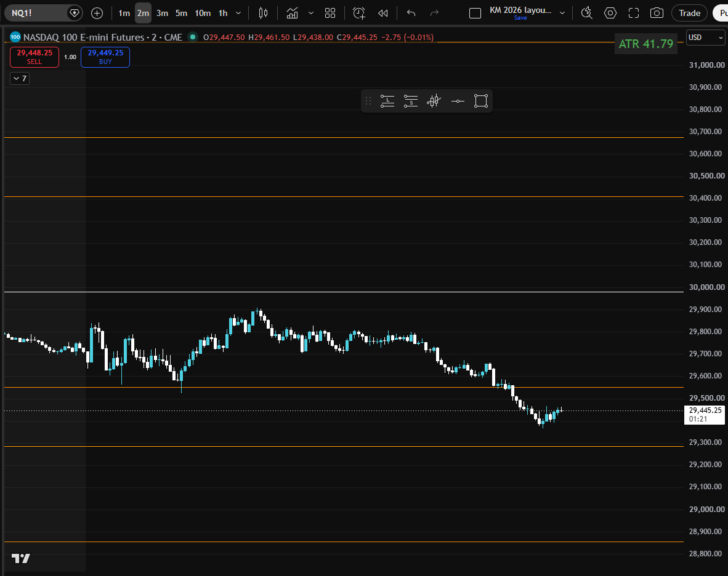Switch to the 3m timeframe

pyautogui.click(x=162, y=13)
